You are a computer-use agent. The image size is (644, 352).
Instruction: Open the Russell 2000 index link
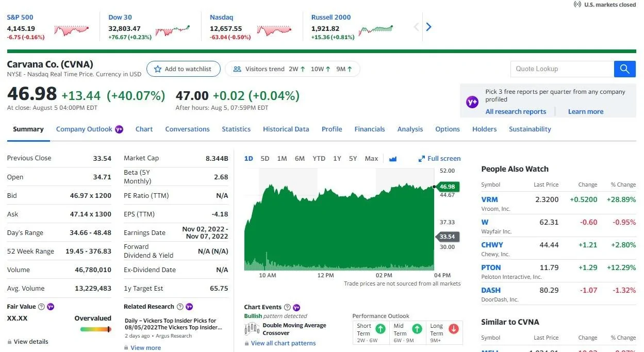pos(331,17)
